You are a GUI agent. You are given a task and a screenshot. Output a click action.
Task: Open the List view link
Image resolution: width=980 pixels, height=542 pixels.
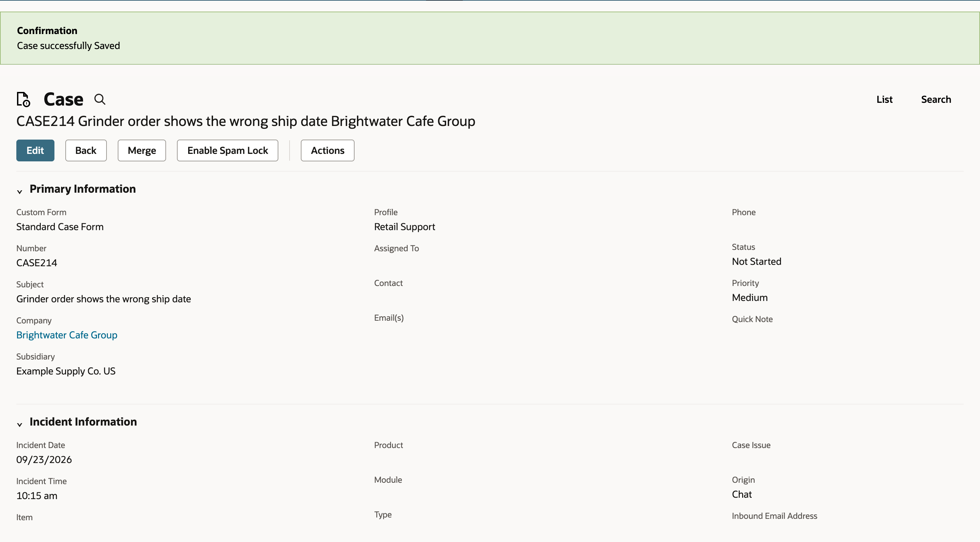884,99
